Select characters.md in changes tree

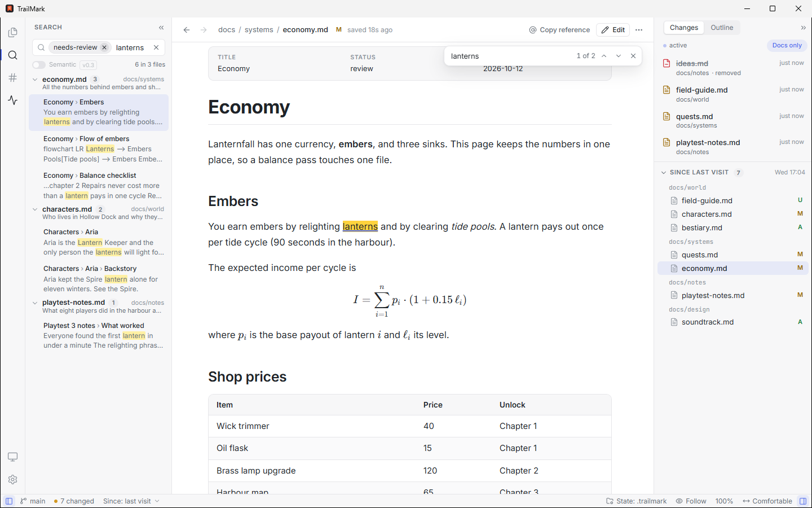tap(733, 214)
